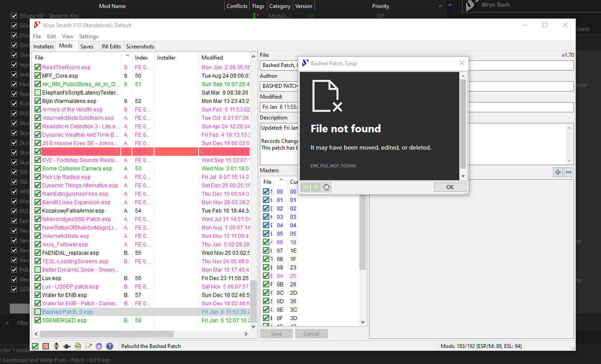Disable the MFF_Core.esp checkbox

[x=38, y=76]
